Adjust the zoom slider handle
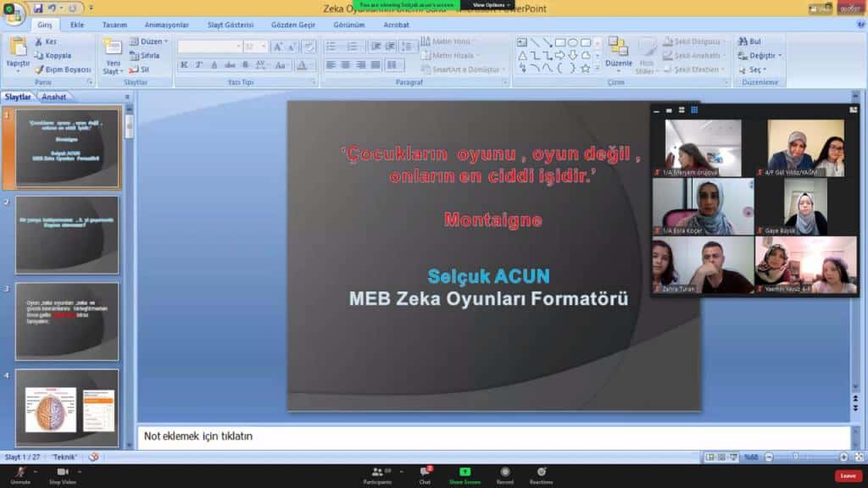 tap(795, 457)
